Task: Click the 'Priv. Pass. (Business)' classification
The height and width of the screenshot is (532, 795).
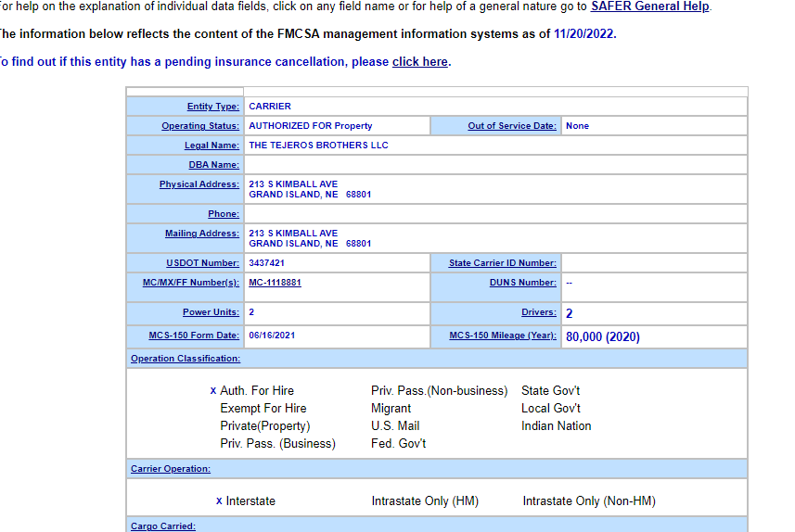Action: [278, 444]
